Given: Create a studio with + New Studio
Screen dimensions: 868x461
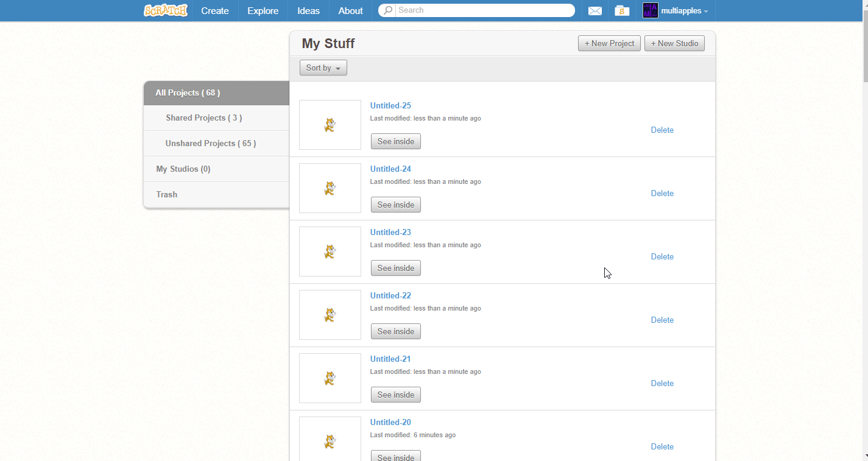Looking at the screenshot, I should 674,43.
